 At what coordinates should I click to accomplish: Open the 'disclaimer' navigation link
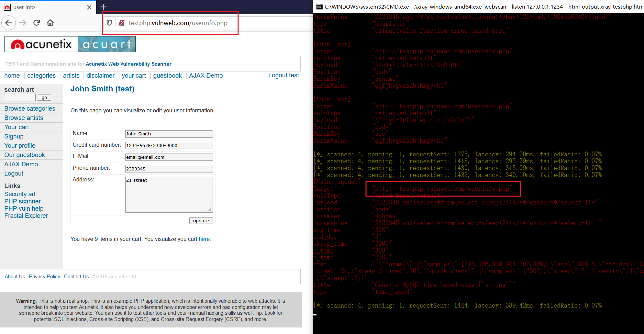(100, 76)
